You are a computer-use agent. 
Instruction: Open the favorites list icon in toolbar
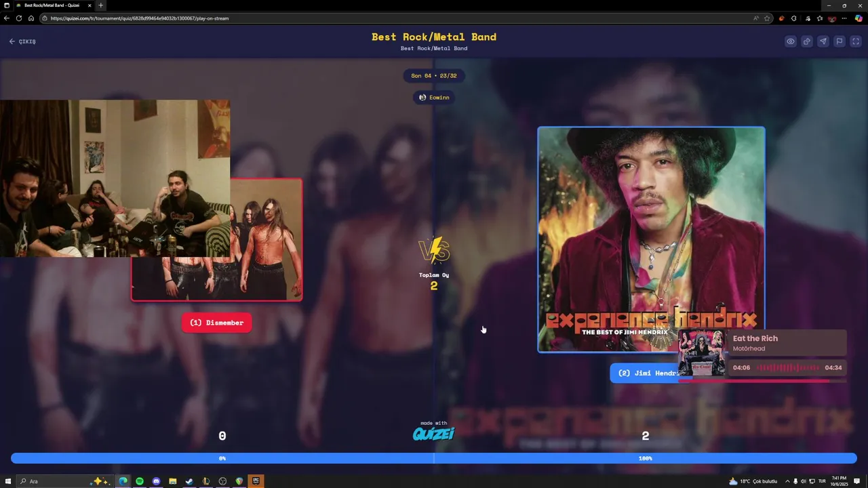point(820,18)
